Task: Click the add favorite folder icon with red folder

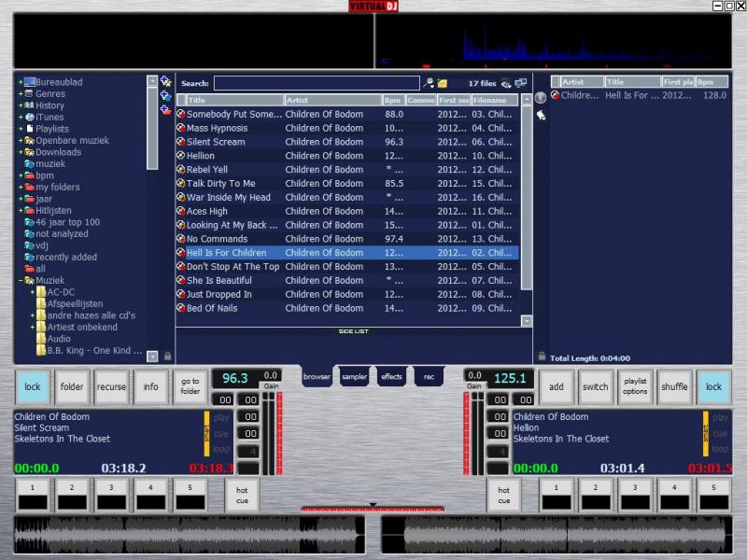Action: pos(166,110)
